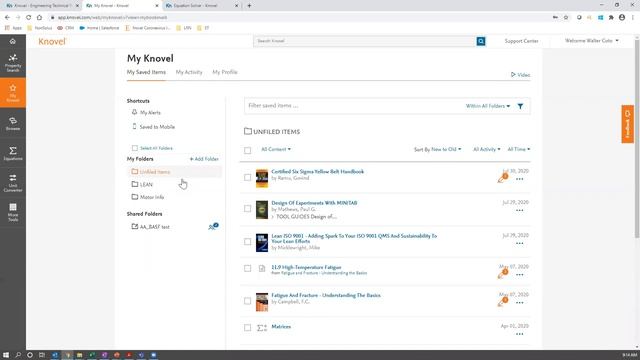This screenshot has width=640, height=360.
Task: Open the All Activity dropdown
Action: tap(486, 149)
